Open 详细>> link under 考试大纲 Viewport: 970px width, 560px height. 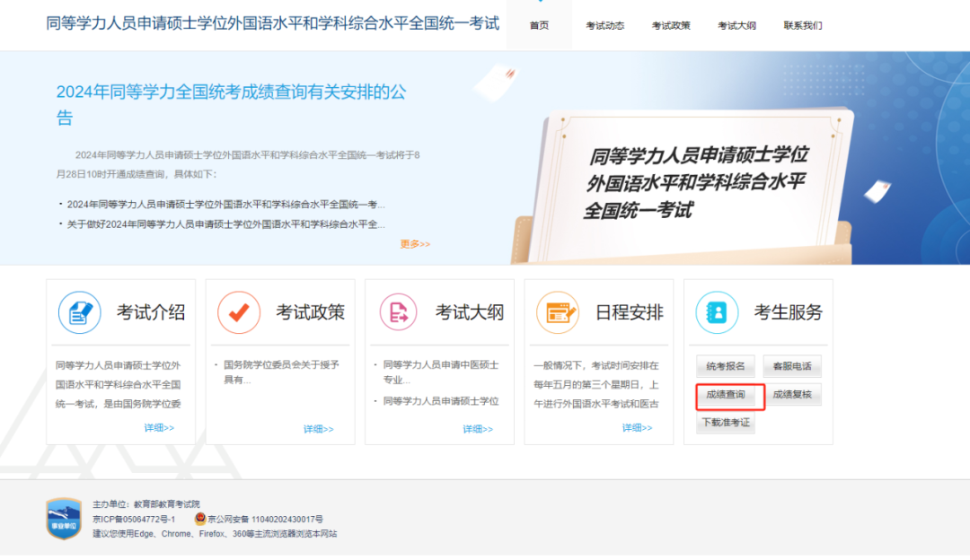pos(478,429)
